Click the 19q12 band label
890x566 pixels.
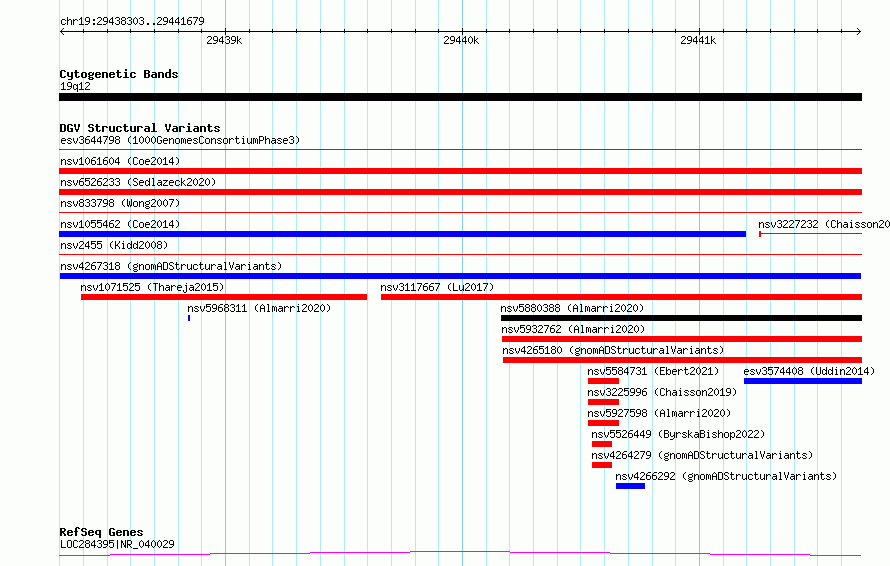point(75,86)
